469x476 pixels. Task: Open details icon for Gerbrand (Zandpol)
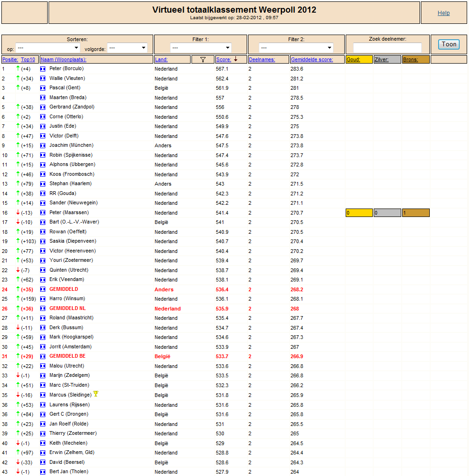[x=43, y=107]
